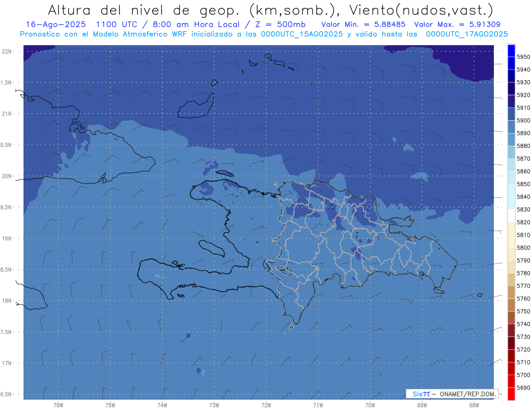Click the '72W' longitude label

[x=266, y=405]
